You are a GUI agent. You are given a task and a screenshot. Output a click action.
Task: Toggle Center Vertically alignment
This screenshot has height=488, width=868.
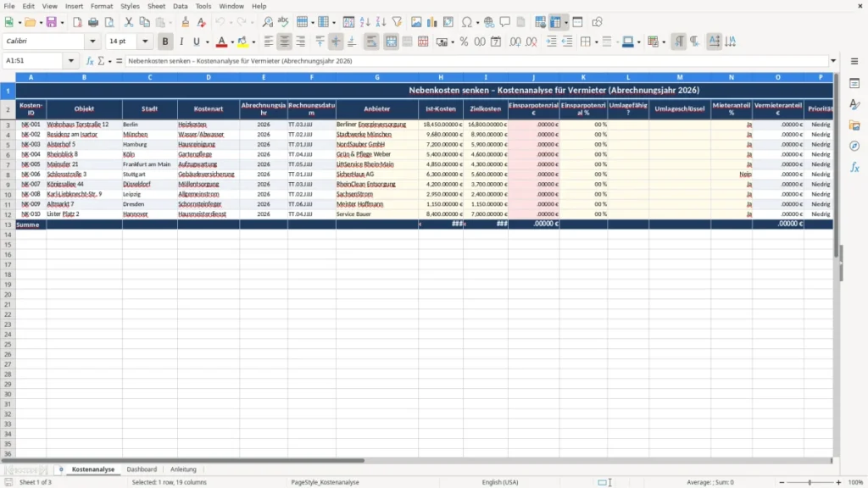(x=336, y=42)
